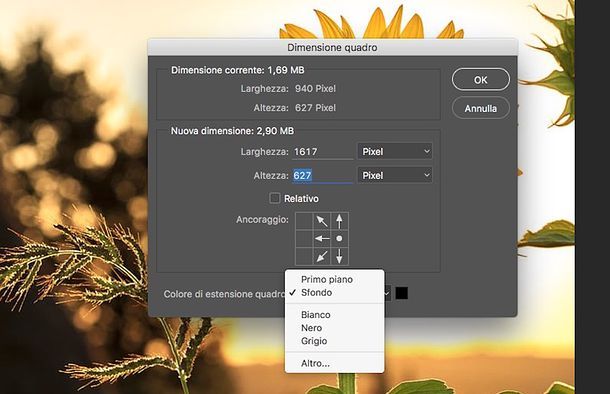This screenshot has width=610, height=394.
Task: Click the black canvas extension color swatch
Action: click(x=402, y=293)
